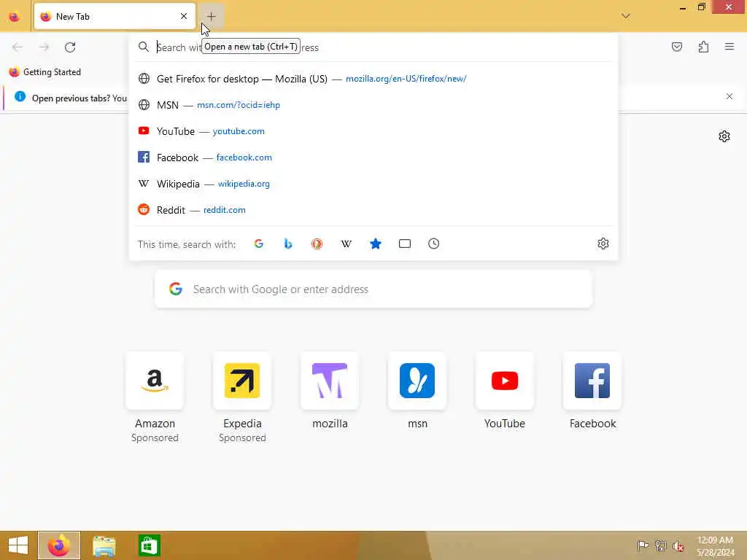This screenshot has width=747, height=560.
Task: Choose the MSN suggestion
Action: [373, 105]
